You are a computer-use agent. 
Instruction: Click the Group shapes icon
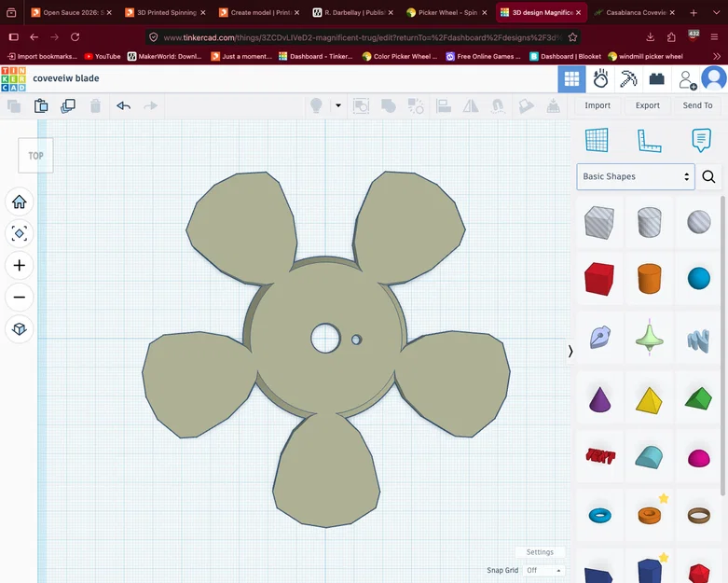tap(361, 106)
